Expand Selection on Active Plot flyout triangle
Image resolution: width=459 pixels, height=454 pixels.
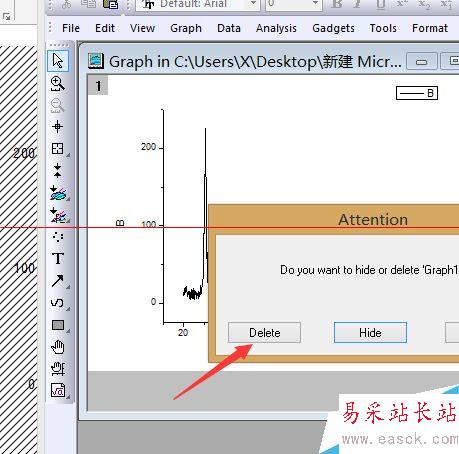pos(68,199)
